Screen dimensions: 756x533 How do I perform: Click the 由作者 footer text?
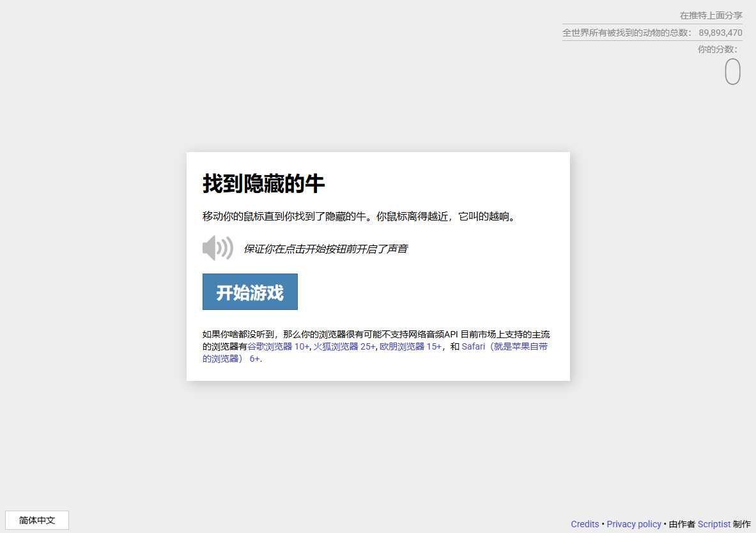[x=682, y=524]
